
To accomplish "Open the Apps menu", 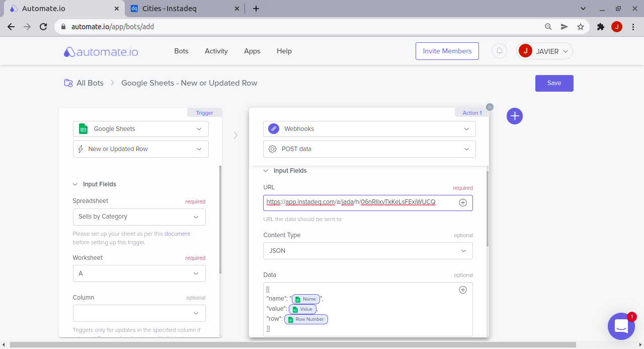I will (252, 51).
